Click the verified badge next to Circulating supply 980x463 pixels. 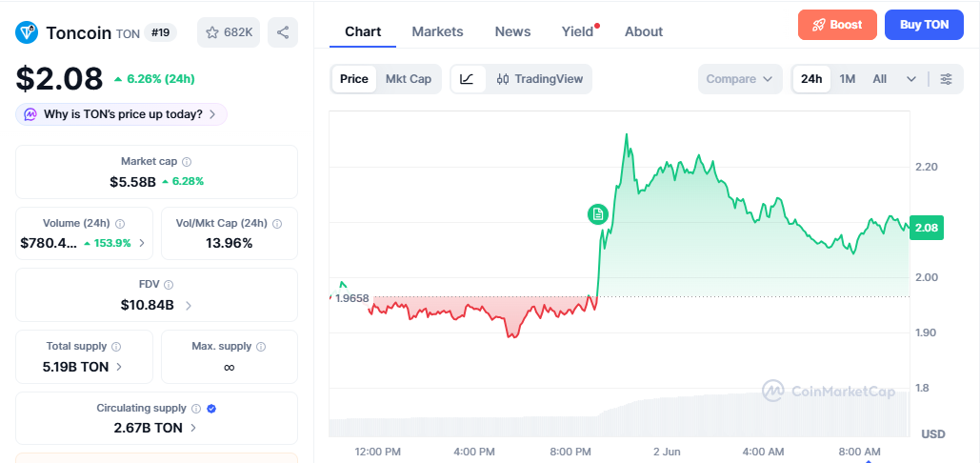coord(211,409)
